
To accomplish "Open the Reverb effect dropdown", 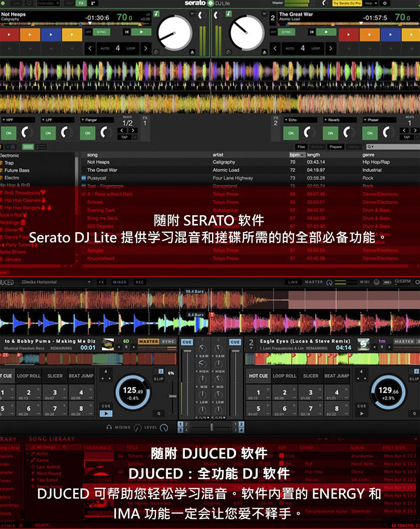I will pos(340,120).
